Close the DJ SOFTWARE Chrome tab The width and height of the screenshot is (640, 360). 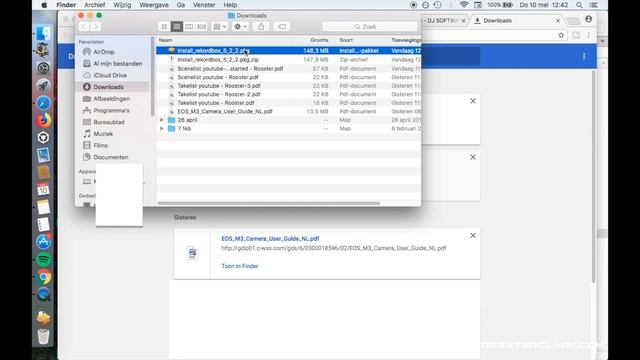(464, 20)
